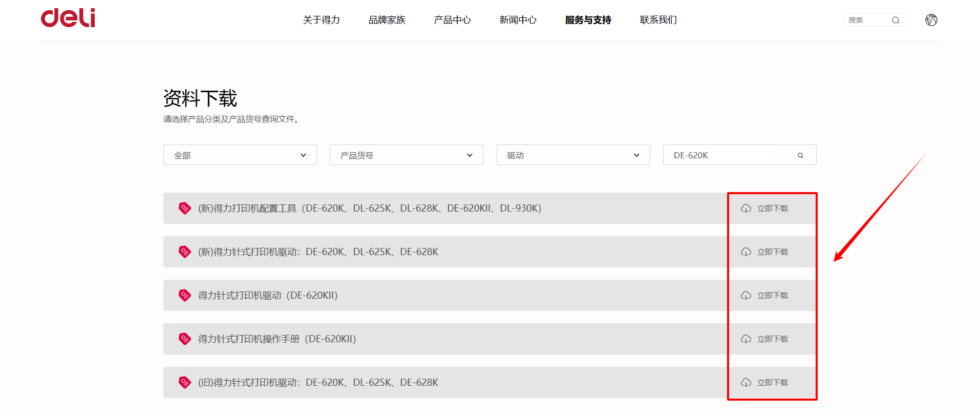Open the 驱动 file type dropdown
This screenshot has height=416, width=980.
pyautogui.click(x=573, y=155)
